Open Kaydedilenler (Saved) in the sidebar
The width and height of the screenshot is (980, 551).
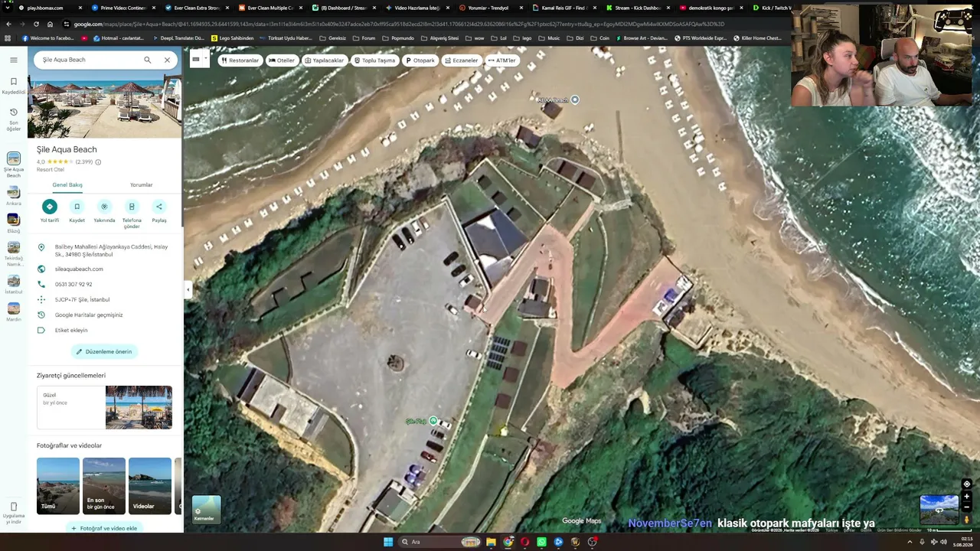tap(14, 86)
